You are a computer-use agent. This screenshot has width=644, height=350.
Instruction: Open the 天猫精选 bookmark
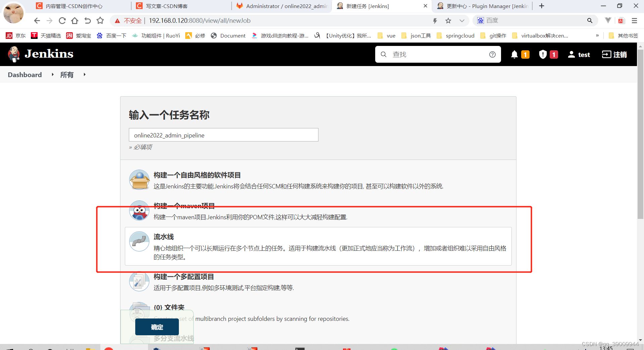tap(46, 36)
